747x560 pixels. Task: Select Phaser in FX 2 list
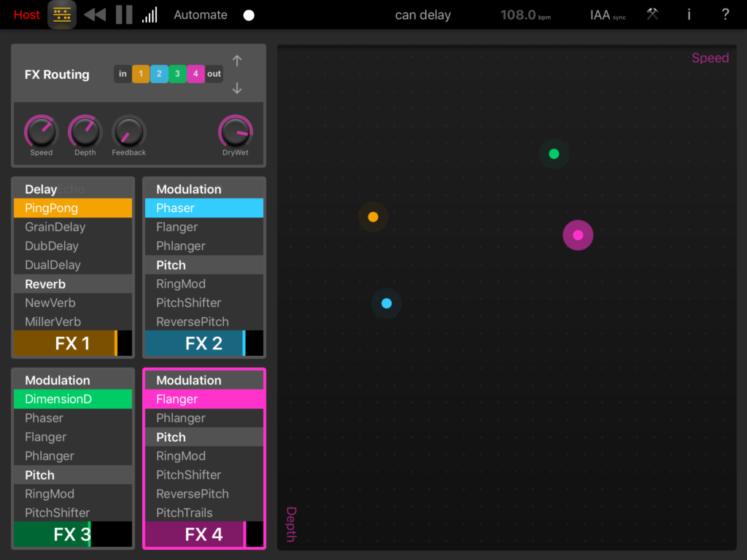click(204, 208)
